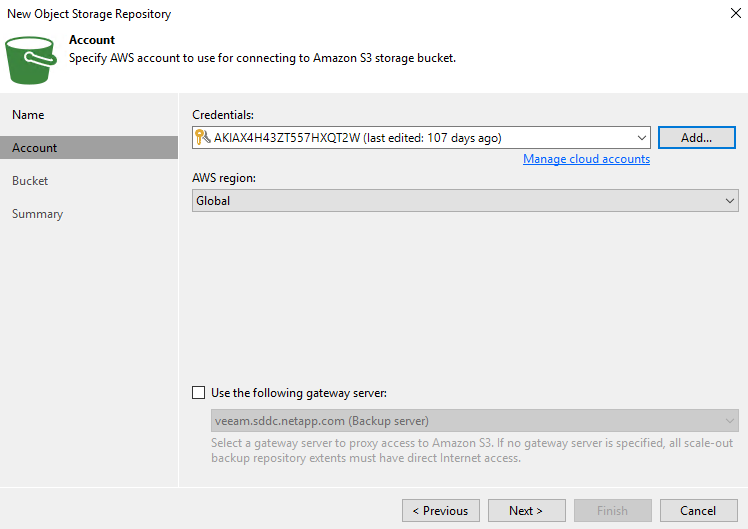Screen dimensions: 748x529
Task: Click the Finish button
Action: point(613,511)
